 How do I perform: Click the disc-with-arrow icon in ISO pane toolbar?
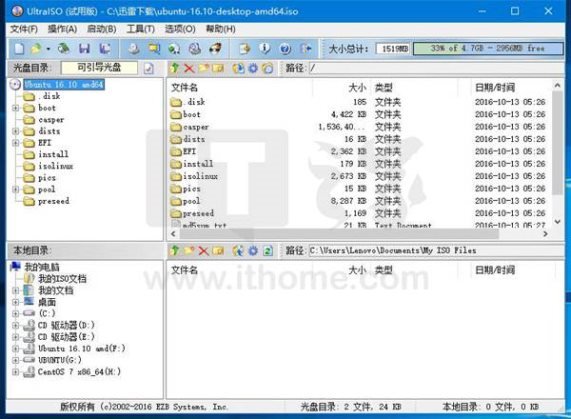pos(239,68)
